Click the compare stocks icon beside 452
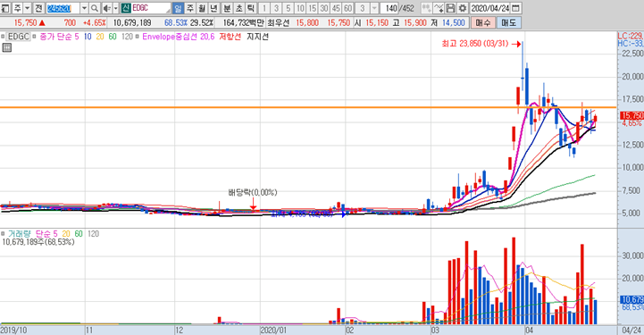This screenshot has height=335, width=644. coord(426,8)
